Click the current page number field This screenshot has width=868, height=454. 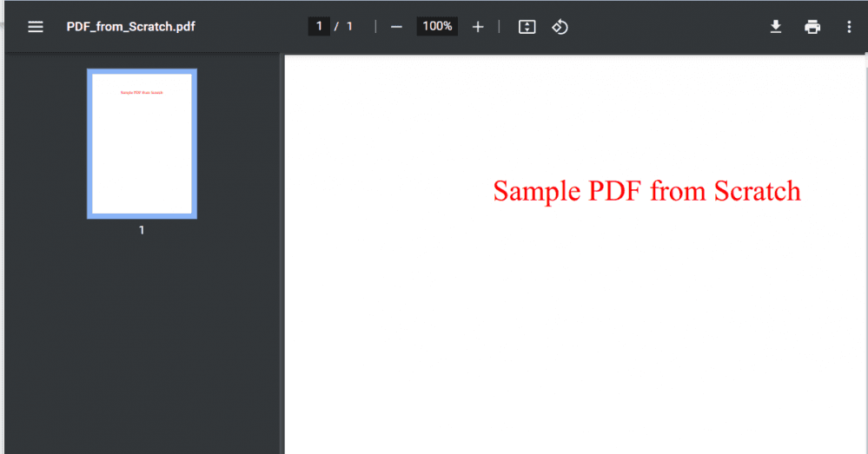click(319, 26)
